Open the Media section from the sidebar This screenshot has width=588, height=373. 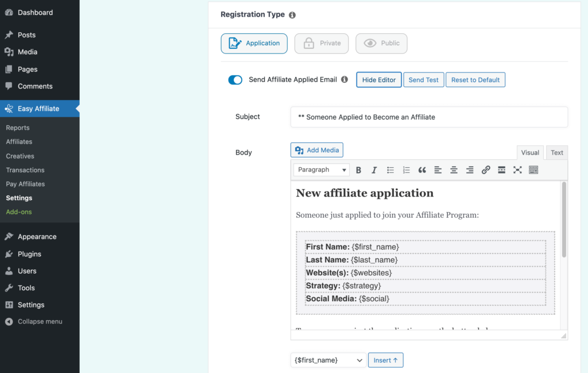(x=28, y=52)
